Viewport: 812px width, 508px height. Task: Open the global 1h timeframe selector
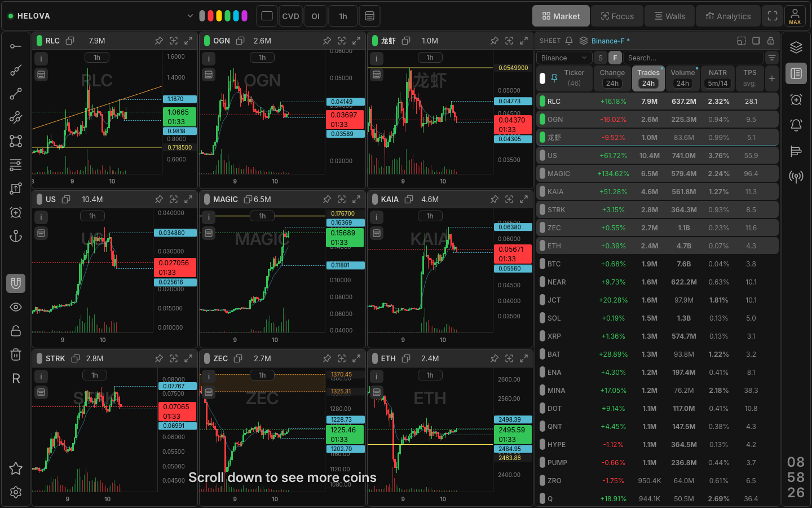(x=343, y=16)
